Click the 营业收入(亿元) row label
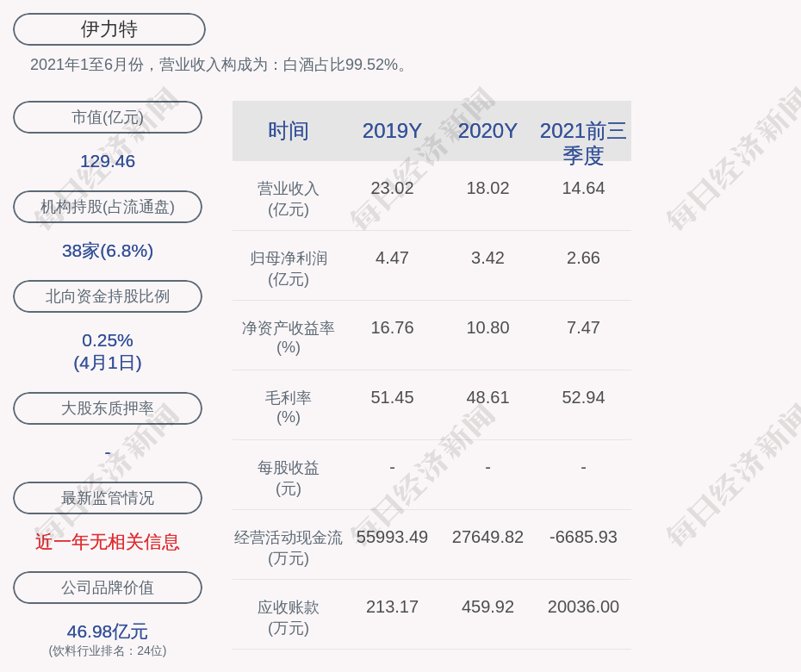This screenshot has height=672, width=801. (289, 199)
